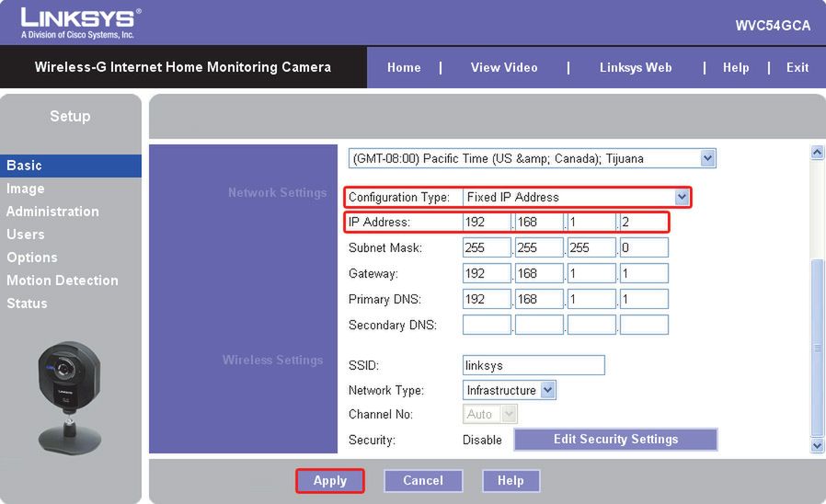Click the WVC54GCA model label

point(773,26)
